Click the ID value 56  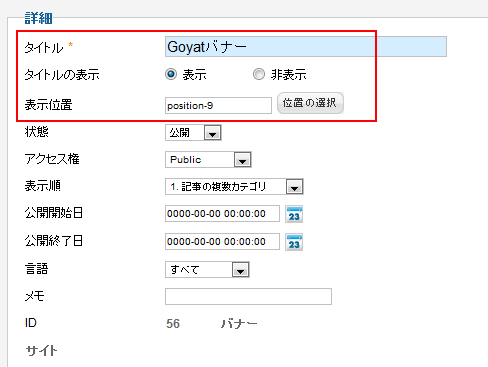(x=173, y=324)
